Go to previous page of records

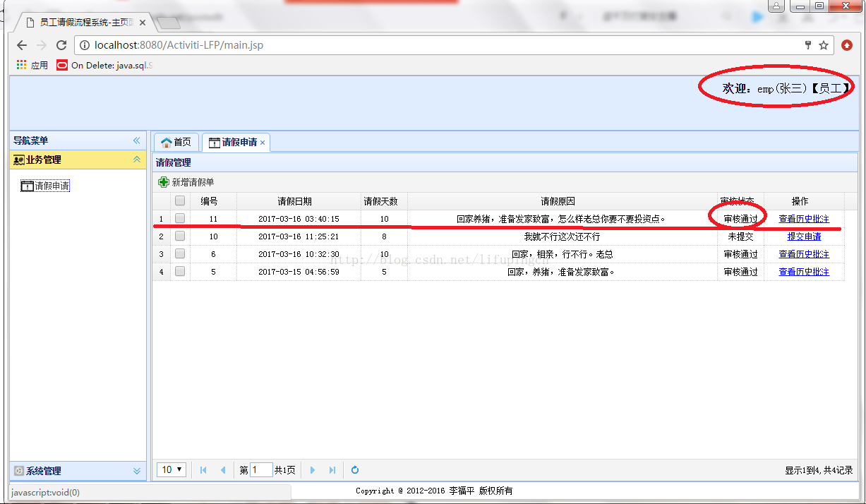coord(223,470)
